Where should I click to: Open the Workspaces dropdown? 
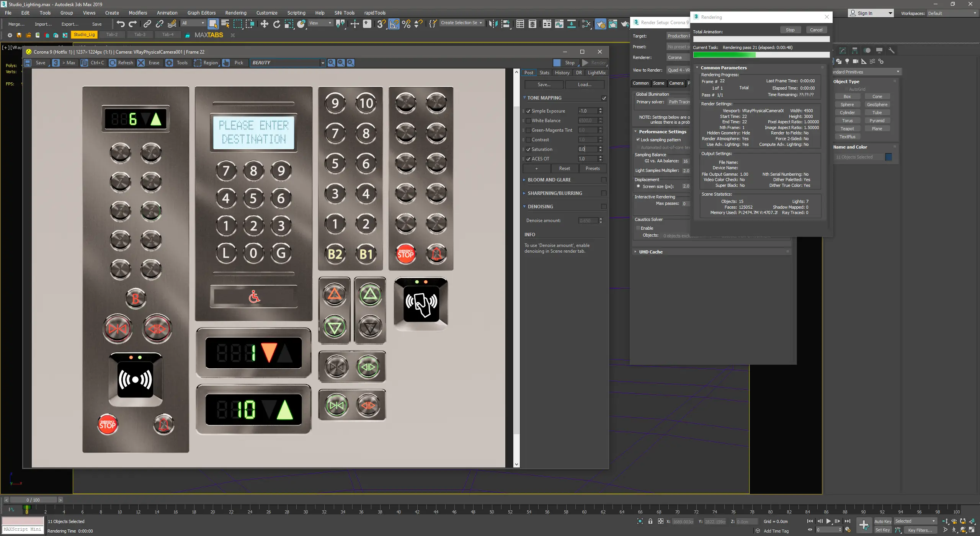click(x=952, y=13)
